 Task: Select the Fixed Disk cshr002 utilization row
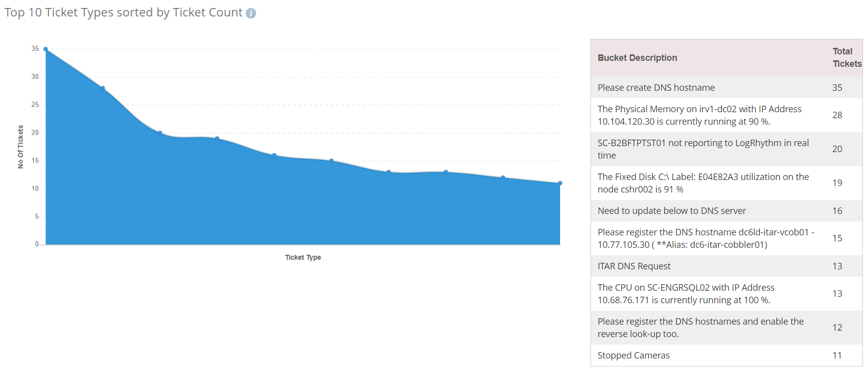point(703,183)
